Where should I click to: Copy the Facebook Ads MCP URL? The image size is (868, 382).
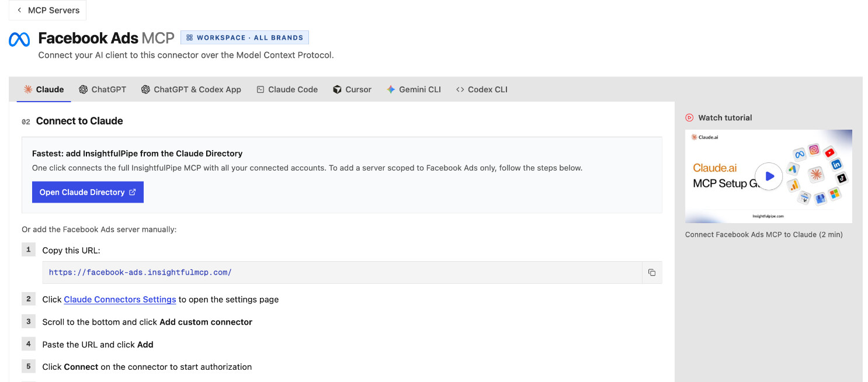coord(652,272)
